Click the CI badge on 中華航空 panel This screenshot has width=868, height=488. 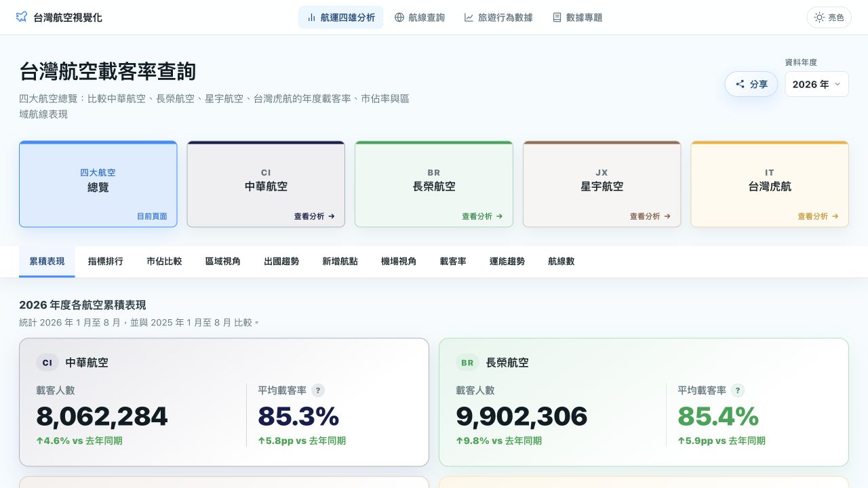(47, 363)
